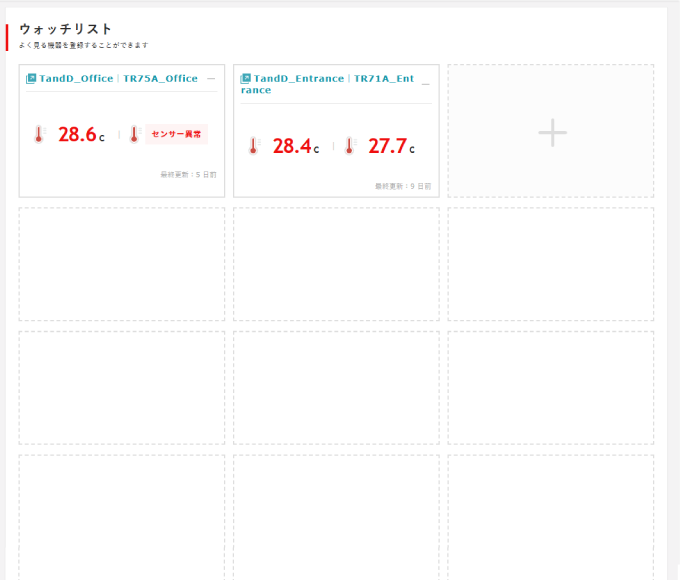Click the empty slot below the TandD_Office card

[122, 264]
